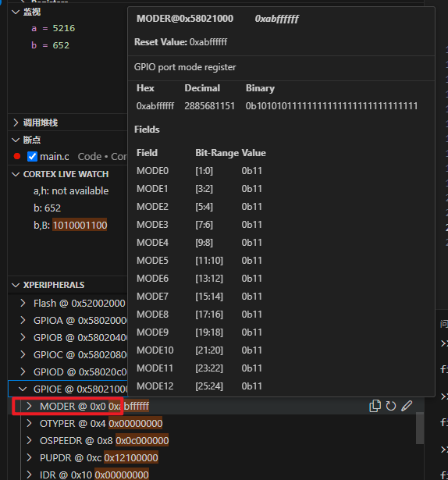Select watch expression a = 5216
Screen dimensions: 448x480
[x=53, y=28]
